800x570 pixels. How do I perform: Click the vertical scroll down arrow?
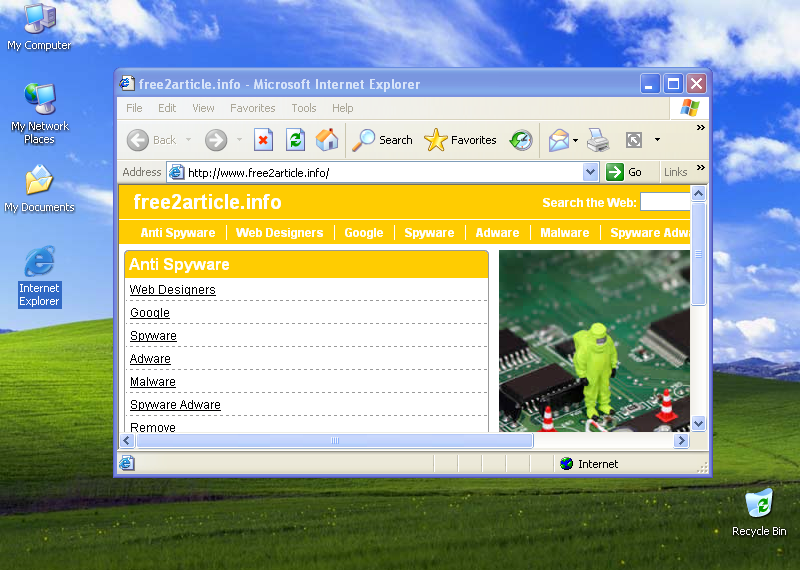[698, 423]
